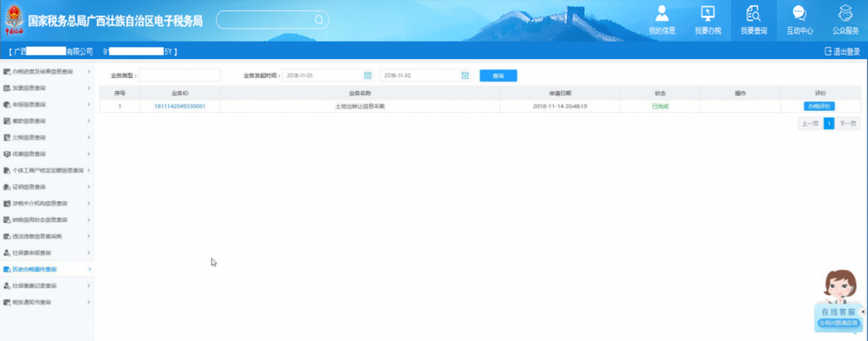868x341 pixels.
Task: Focus the 业务类型 input field
Action: (x=180, y=75)
